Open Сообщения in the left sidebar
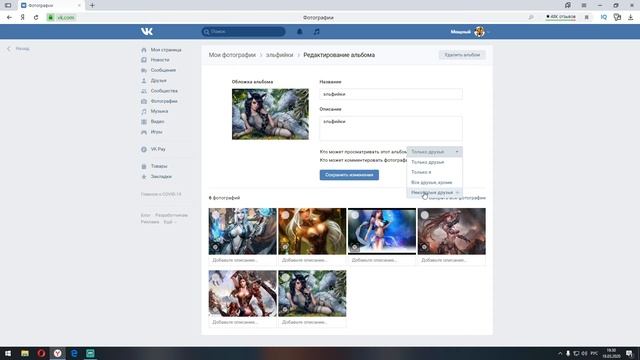 coord(163,70)
